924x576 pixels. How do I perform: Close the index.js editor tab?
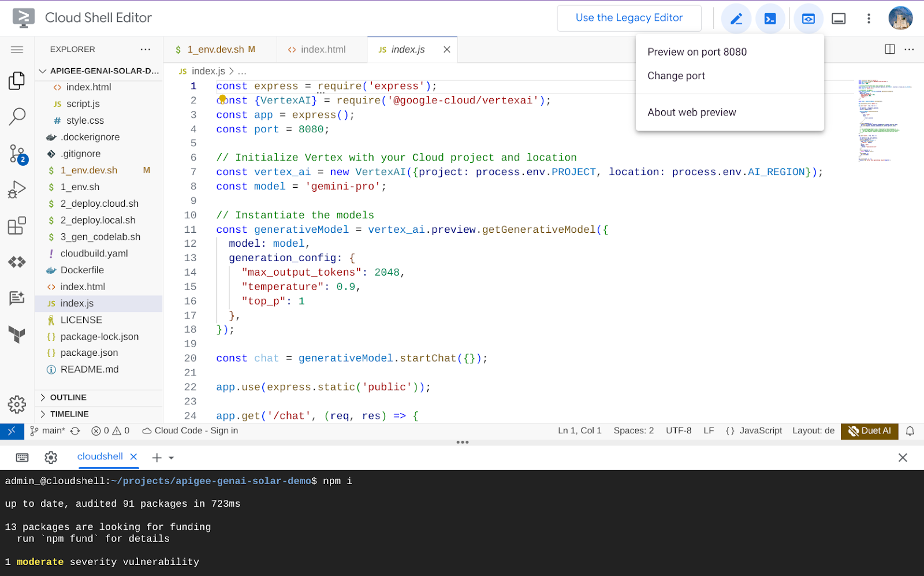click(447, 50)
